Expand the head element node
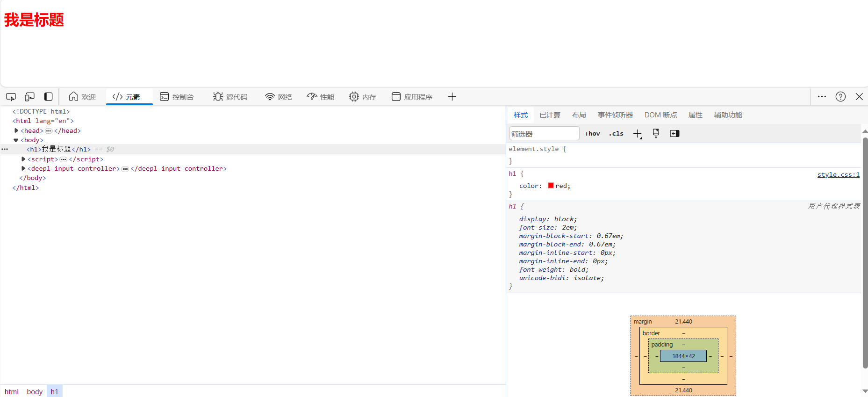 (x=16, y=130)
